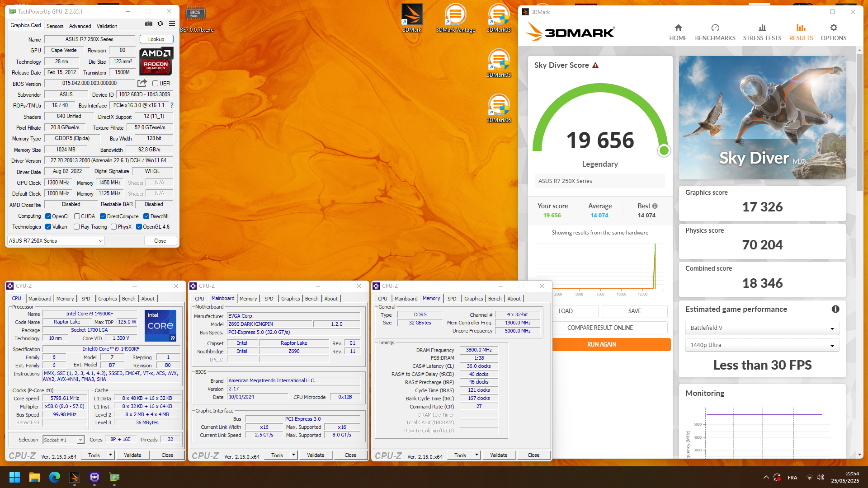Toggle the UEFI checkbox in GPU-Z
Viewport: 868px width, 488px height.
point(155,84)
